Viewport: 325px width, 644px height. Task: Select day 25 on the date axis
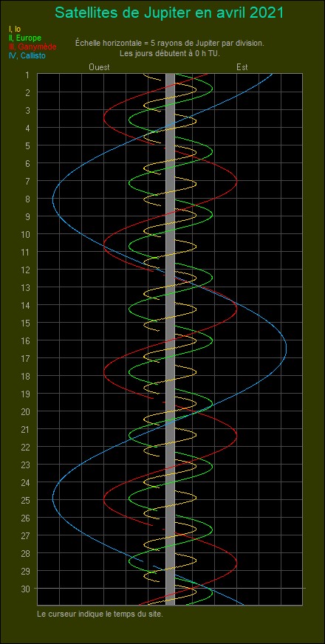pos(26,500)
